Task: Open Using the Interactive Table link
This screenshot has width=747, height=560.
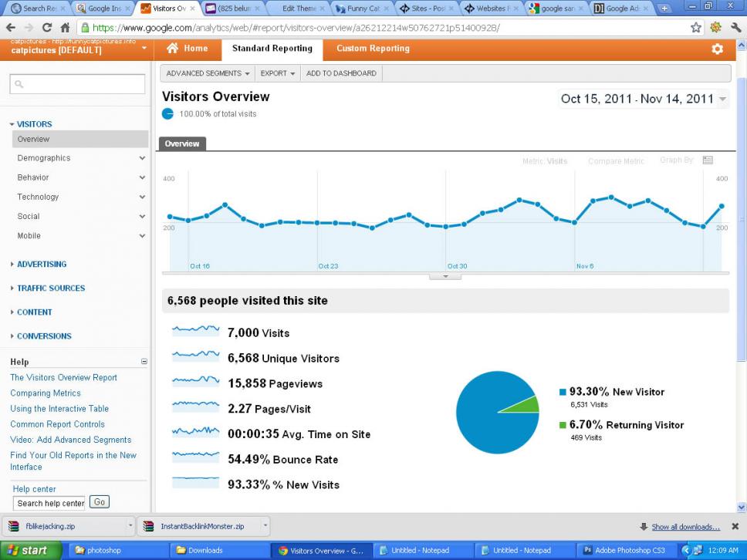Action: click(59, 409)
